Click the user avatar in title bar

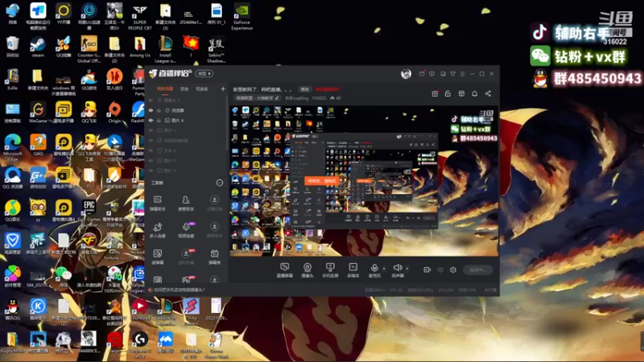click(x=406, y=73)
